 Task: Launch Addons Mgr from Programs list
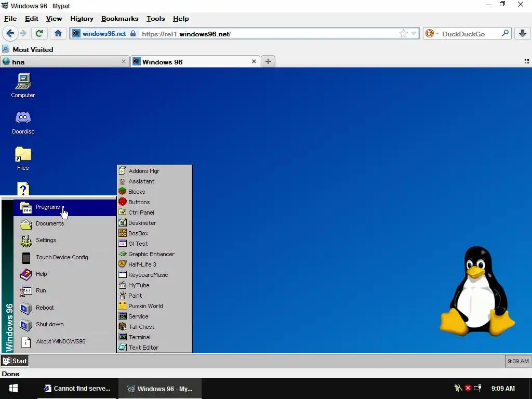pyautogui.click(x=154, y=171)
